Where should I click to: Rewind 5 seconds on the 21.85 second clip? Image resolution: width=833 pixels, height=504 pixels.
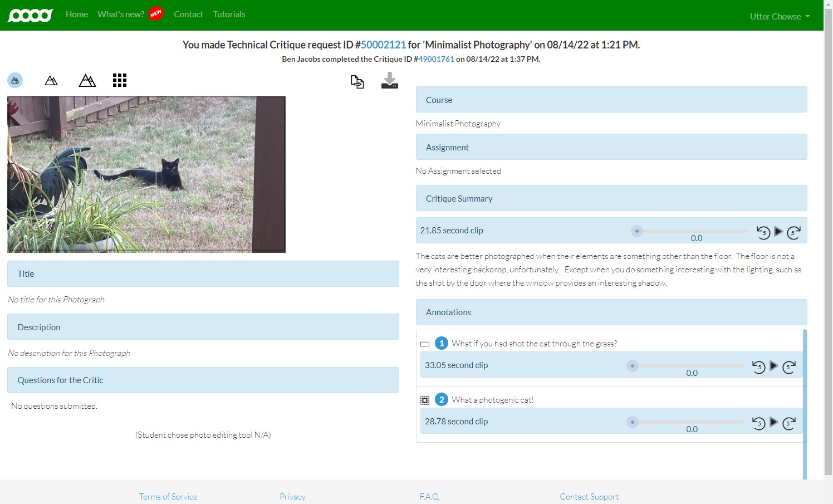coord(763,232)
